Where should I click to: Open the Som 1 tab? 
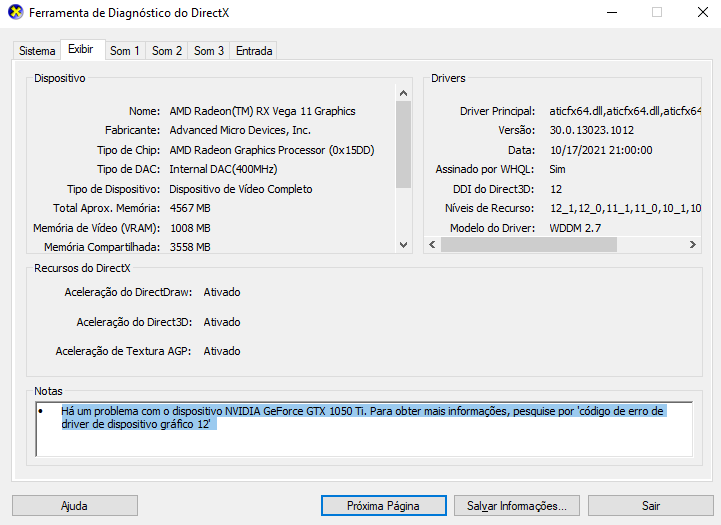click(x=125, y=51)
